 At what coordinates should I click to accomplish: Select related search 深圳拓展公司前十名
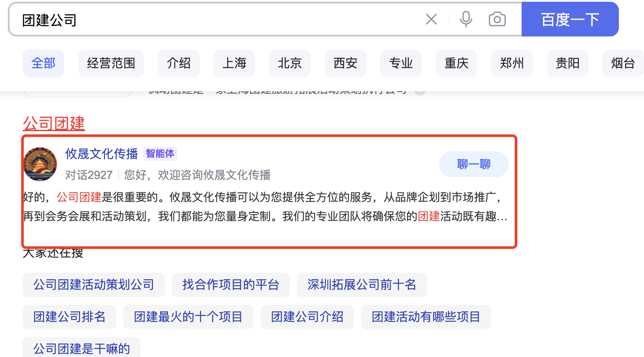[x=361, y=285]
